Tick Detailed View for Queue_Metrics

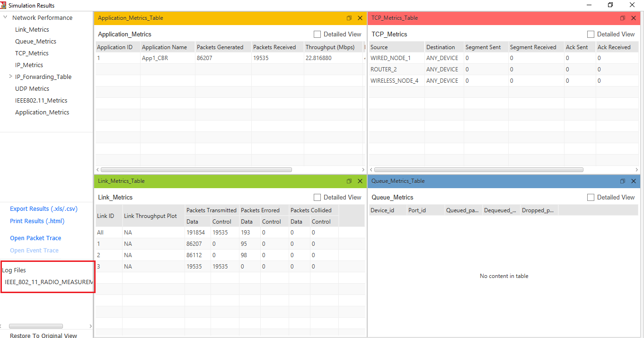point(591,198)
